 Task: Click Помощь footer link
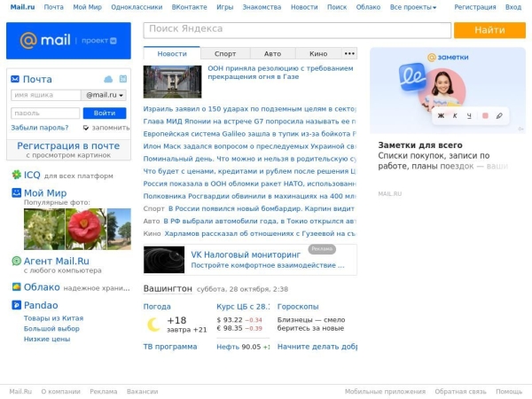click(509, 392)
